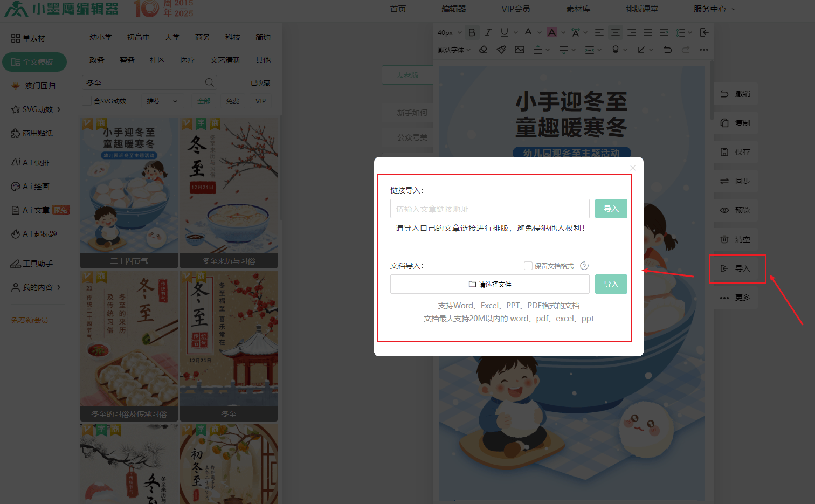Open the 素材库 top menu item
This screenshot has height=504, width=815.
pos(578,9)
